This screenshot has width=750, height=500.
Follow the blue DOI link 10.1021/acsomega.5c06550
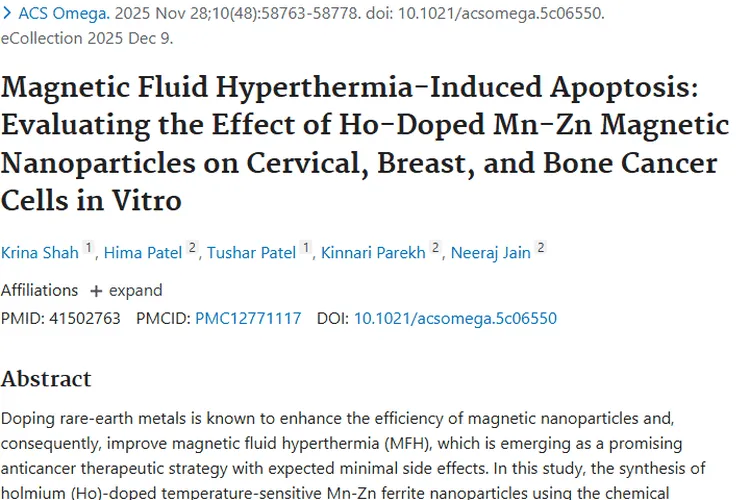[455, 318]
